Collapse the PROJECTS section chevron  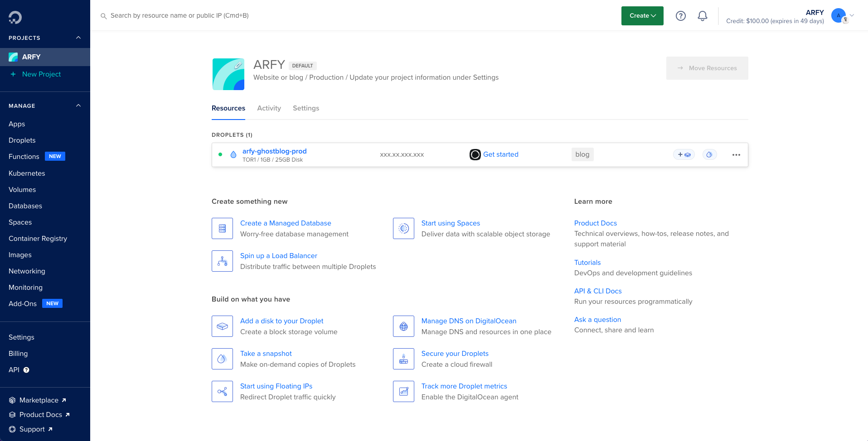tap(78, 38)
